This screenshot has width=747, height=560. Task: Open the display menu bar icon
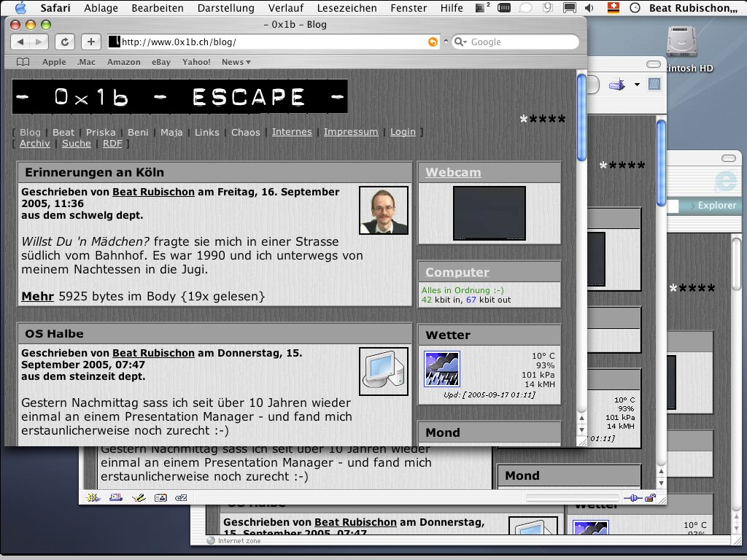pos(569,7)
